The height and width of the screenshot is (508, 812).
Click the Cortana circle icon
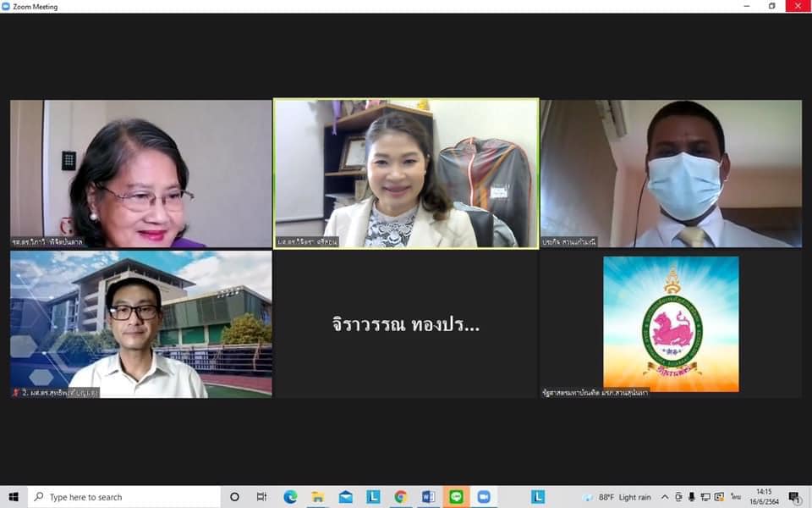tap(234, 497)
